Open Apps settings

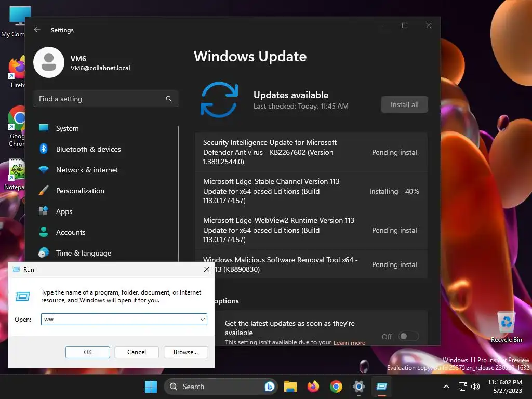click(x=107, y=211)
